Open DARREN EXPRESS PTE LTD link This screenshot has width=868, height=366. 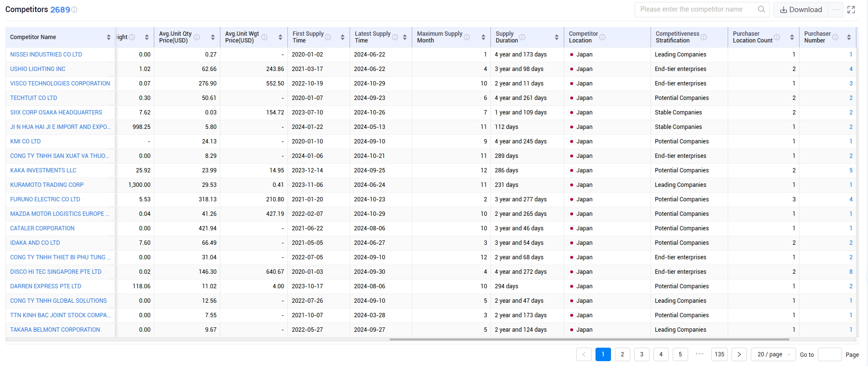pyautogui.click(x=46, y=286)
